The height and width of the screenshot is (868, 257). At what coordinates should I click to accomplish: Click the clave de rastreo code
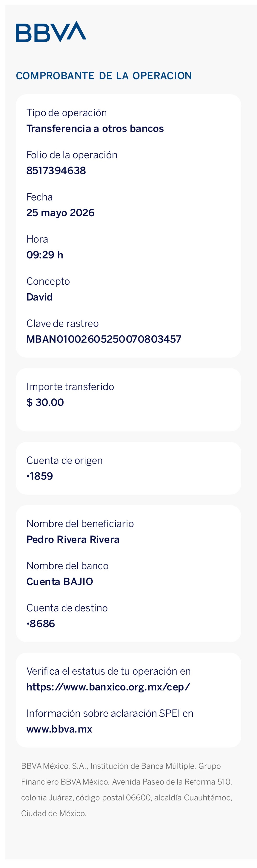[104, 339]
